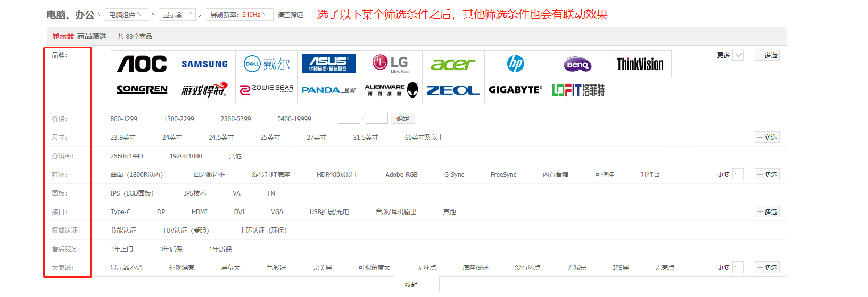868x297 pixels.
Task: Go to 电脑、办公 category
Action: tap(70, 14)
